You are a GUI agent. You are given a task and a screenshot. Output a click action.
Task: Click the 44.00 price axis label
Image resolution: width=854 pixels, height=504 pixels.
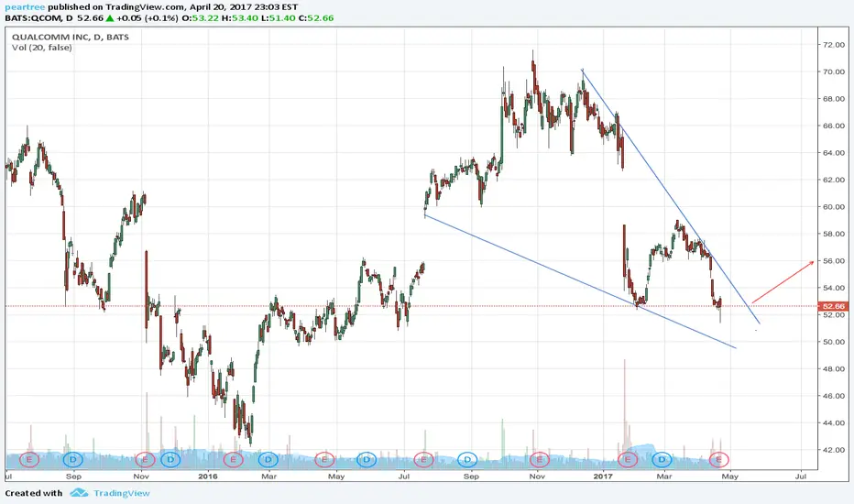click(834, 422)
